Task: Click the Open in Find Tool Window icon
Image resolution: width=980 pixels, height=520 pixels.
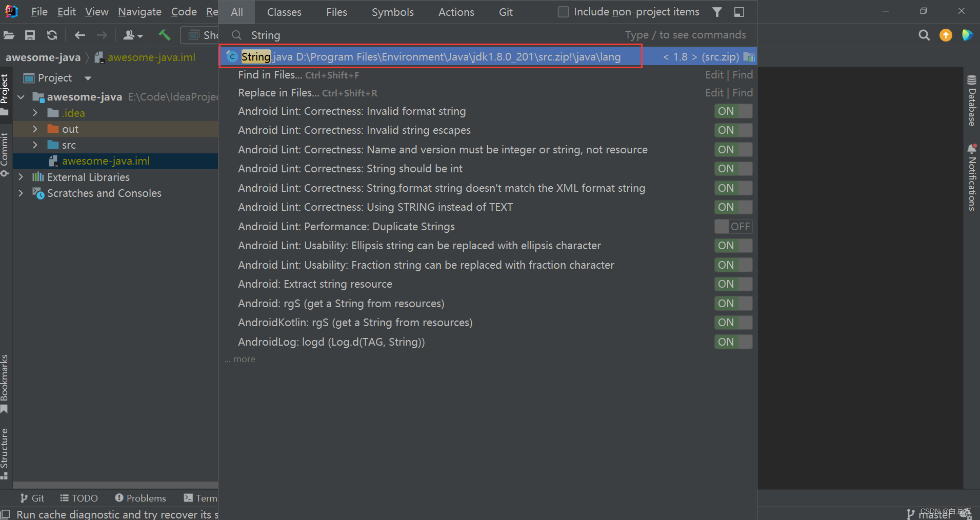Action: pyautogui.click(x=739, y=12)
